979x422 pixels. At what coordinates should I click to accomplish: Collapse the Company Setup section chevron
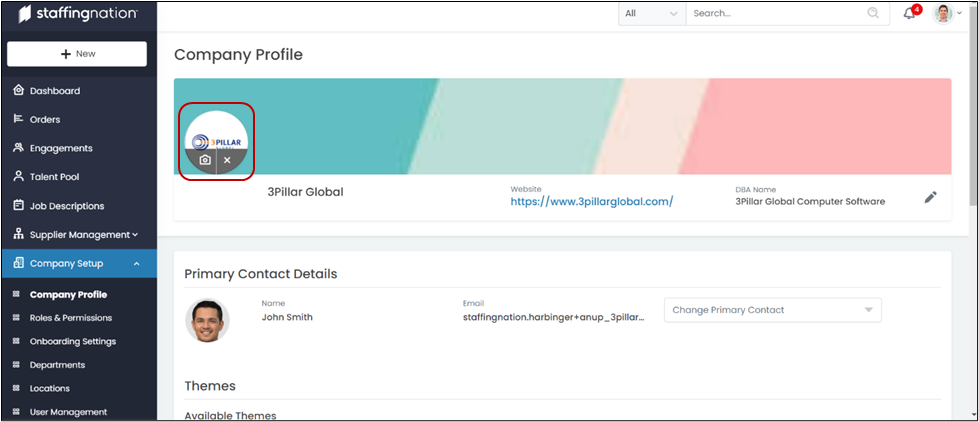pyautogui.click(x=137, y=264)
